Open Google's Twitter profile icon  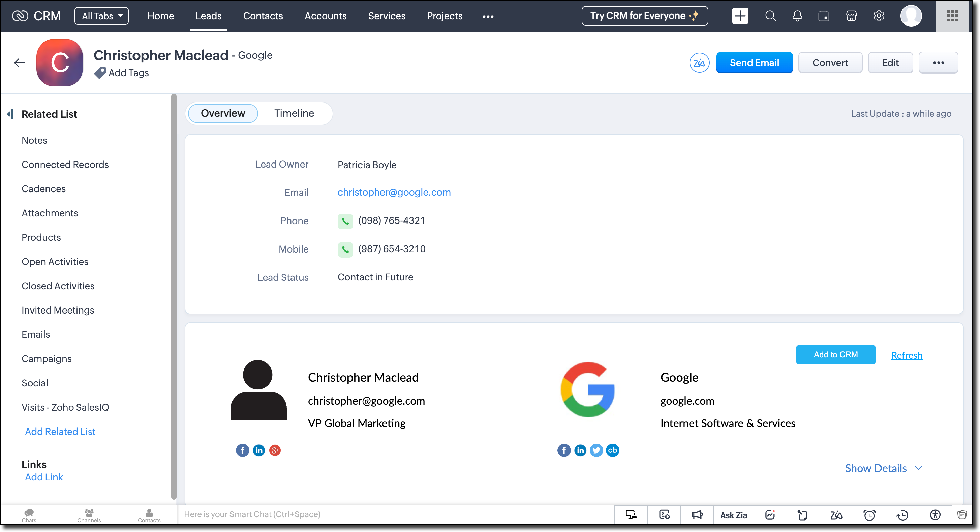[x=596, y=450]
